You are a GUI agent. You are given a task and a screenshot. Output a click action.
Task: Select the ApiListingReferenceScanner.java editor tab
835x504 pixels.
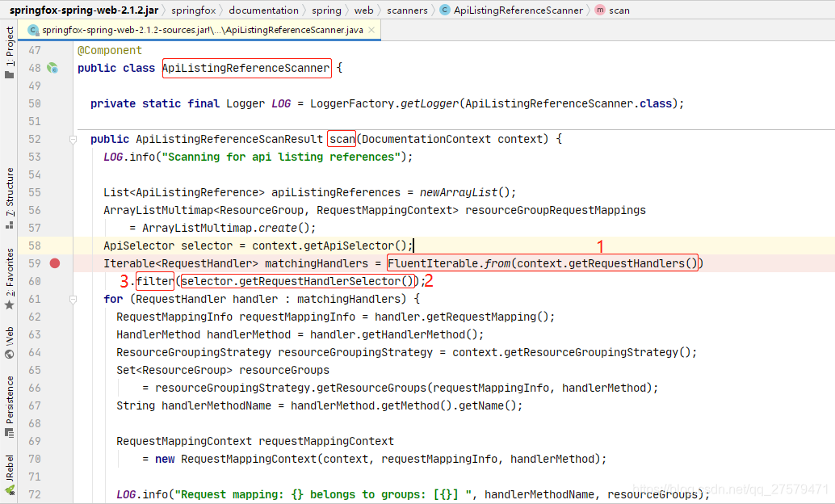coord(200,30)
